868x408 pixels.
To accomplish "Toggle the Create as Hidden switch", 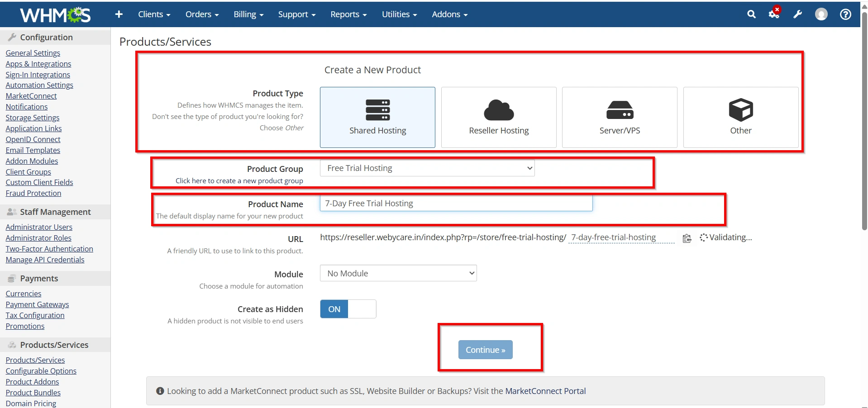I will [x=348, y=309].
